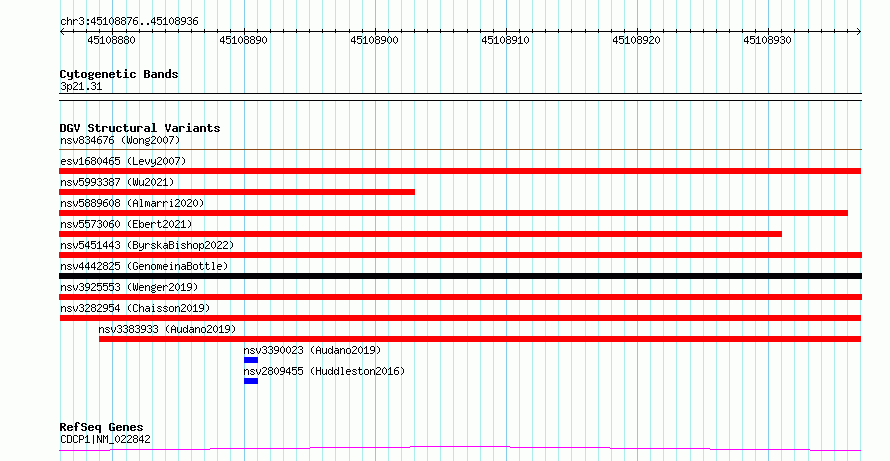The image size is (890, 461).
Task: Open variant nsv3383933 (Audano2019) label
Action: [167, 329]
